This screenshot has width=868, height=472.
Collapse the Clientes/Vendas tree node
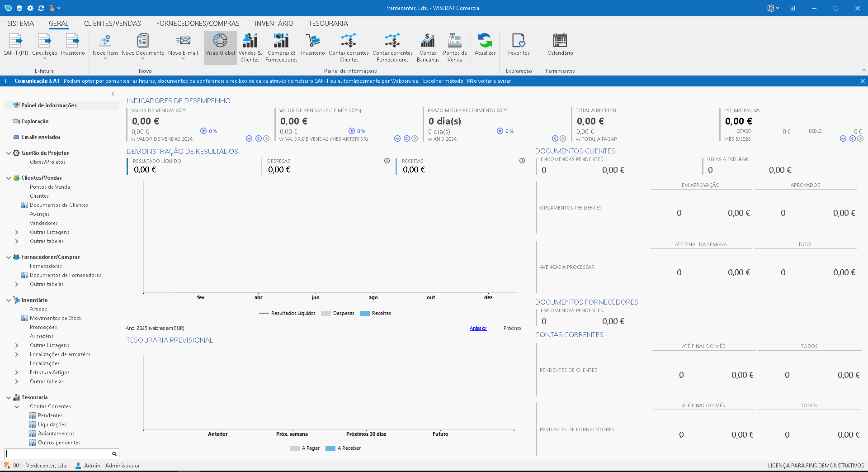(x=9, y=178)
